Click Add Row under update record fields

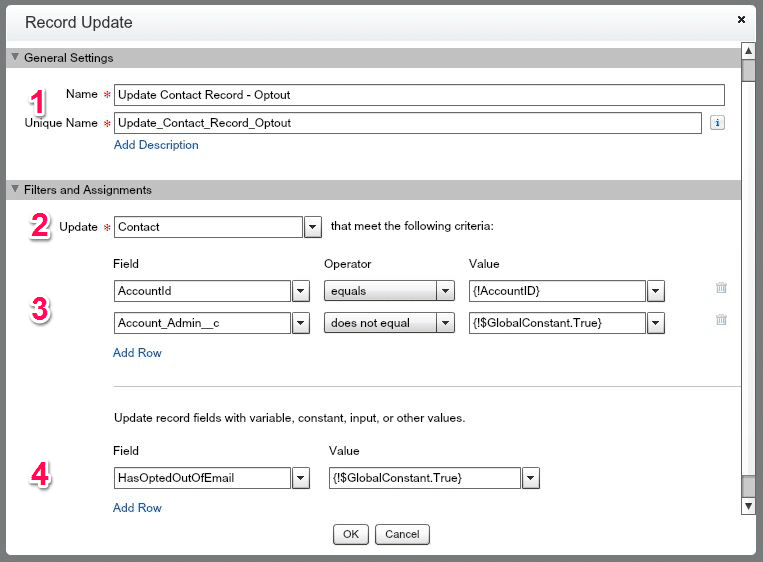[137, 508]
